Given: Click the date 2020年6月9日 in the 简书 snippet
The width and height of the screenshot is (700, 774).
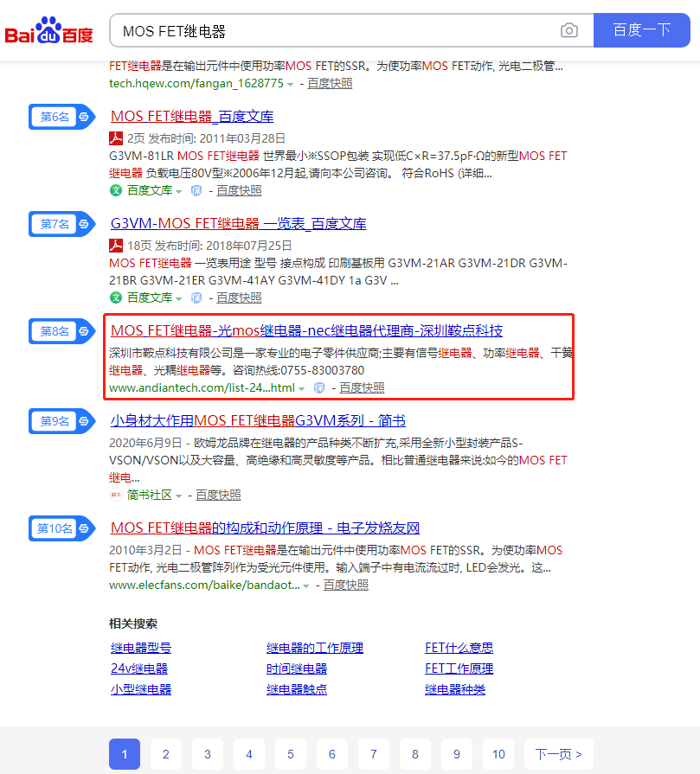Looking at the screenshot, I should (145, 443).
